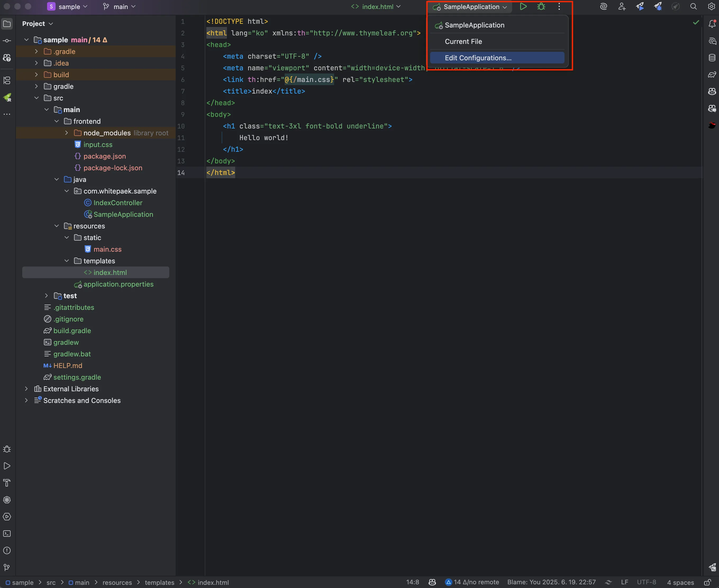This screenshot has height=588, width=719.
Task: Open the Notifications bell icon
Action: (712, 24)
